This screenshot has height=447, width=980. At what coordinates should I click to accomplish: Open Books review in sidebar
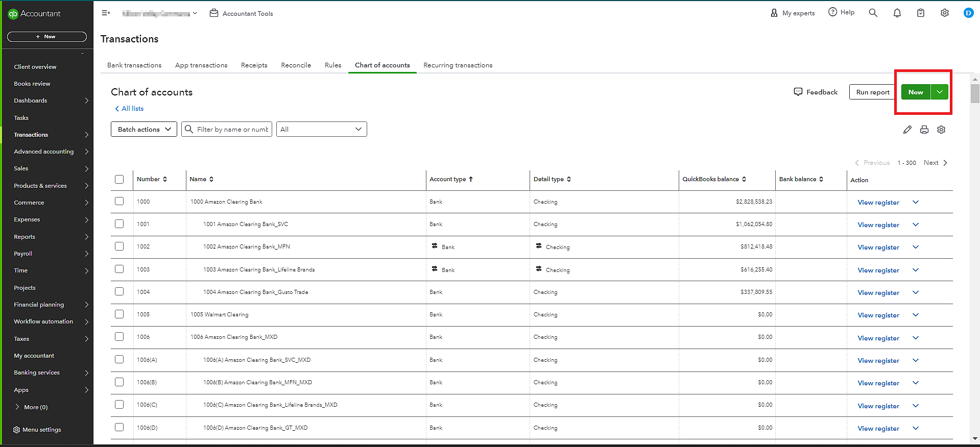click(x=32, y=84)
